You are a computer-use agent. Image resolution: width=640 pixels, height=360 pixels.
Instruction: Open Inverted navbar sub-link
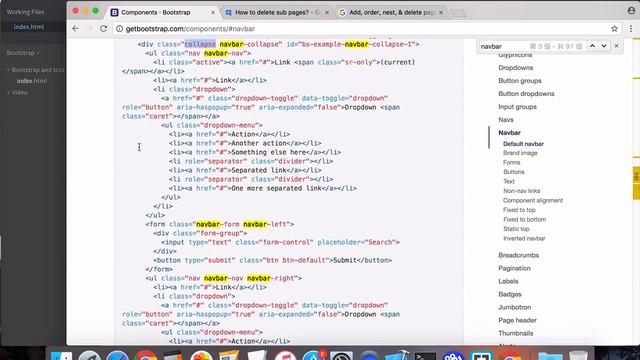(524, 238)
